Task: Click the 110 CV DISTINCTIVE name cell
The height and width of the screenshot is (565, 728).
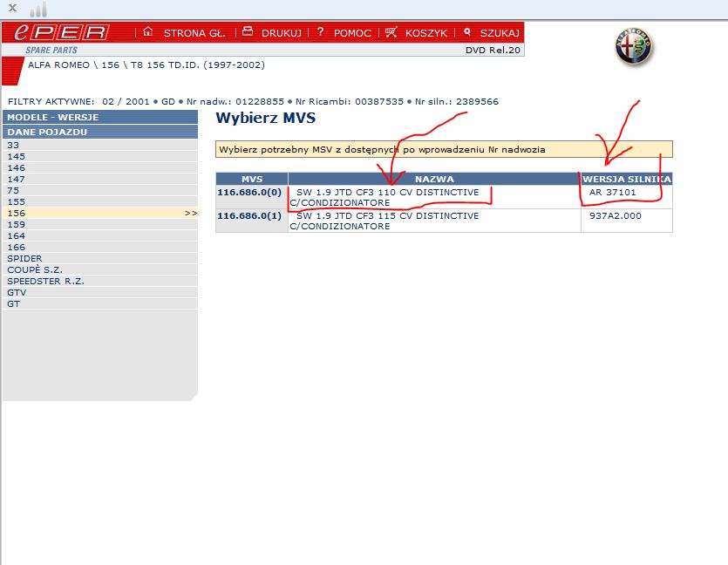Action: click(x=434, y=197)
